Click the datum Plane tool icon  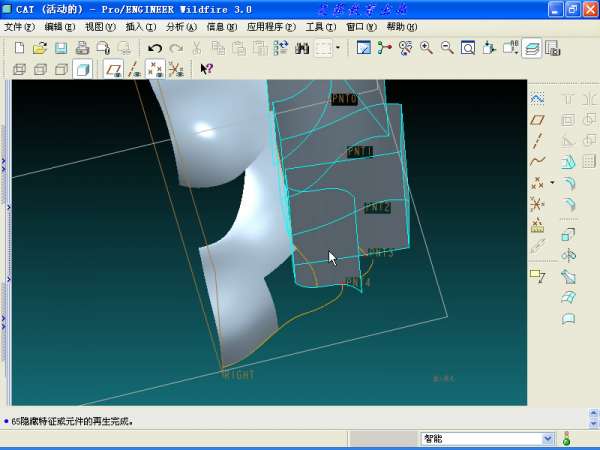[x=537, y=120]
